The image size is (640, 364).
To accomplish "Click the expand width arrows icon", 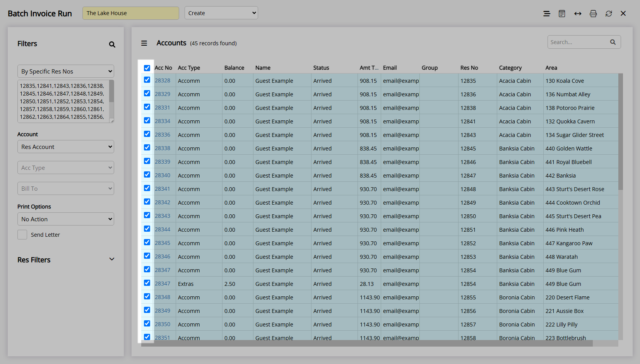I will [578, 14].
